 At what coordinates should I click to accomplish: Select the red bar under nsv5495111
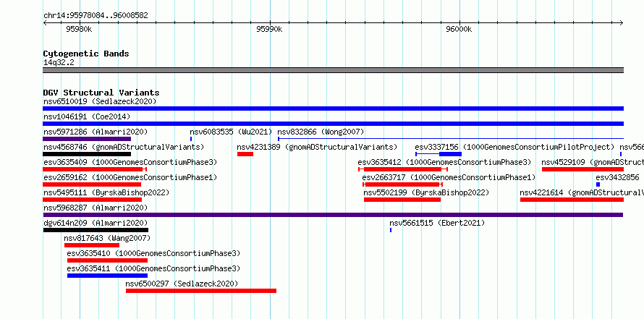click(93, 200)
